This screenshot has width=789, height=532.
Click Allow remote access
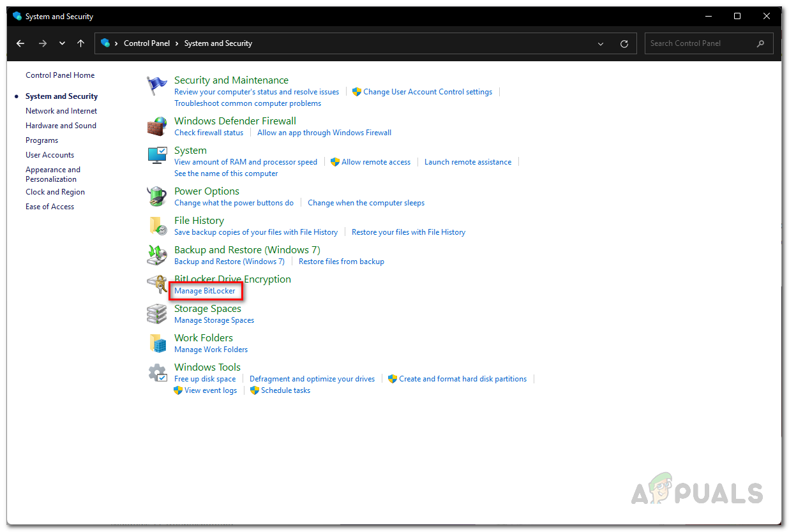(376, 162)
